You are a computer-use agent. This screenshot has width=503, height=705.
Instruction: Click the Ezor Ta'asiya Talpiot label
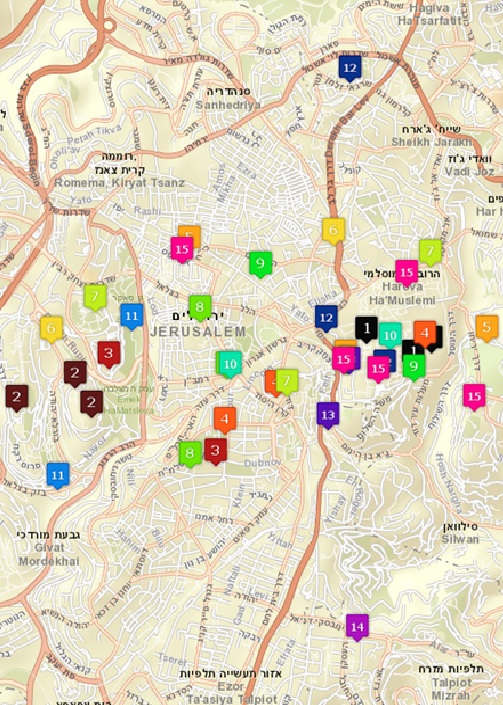pyautogui.click(x=231, y=693)
